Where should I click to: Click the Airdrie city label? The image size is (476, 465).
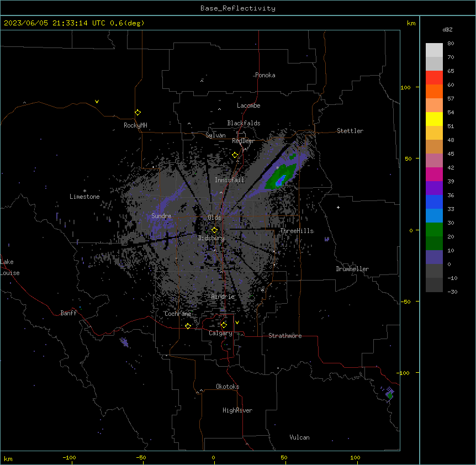coord(223,297)
